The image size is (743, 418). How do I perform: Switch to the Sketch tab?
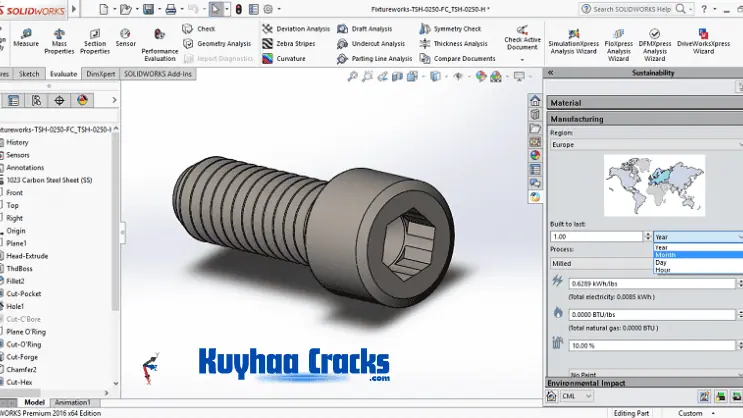point(29,74)
